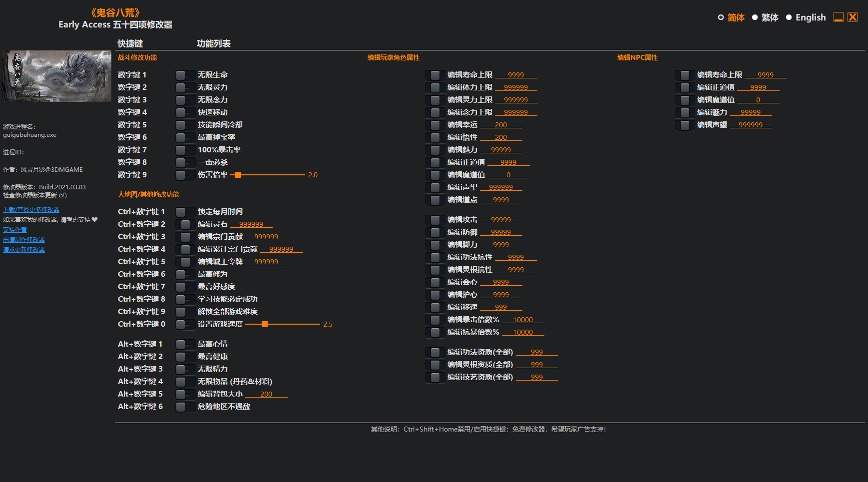Toggle the 无限生命 switch

pyautogui.click(x=185, y=75)
